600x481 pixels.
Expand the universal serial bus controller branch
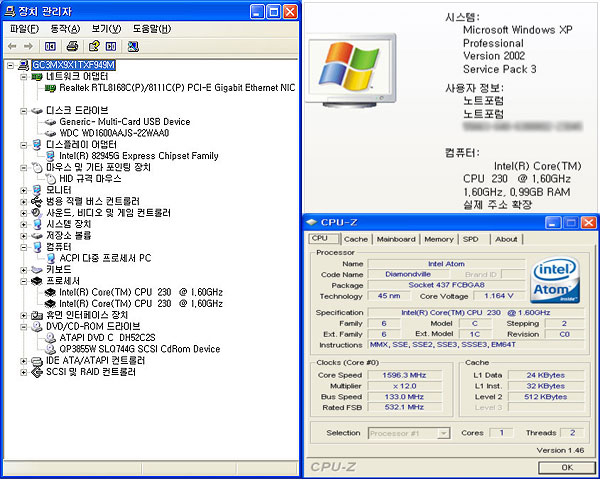tap(24, 202)
